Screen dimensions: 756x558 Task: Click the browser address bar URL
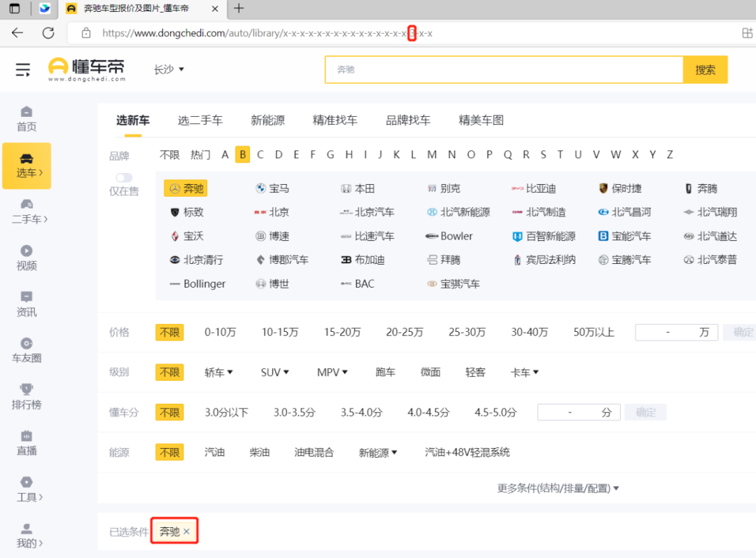267,34
